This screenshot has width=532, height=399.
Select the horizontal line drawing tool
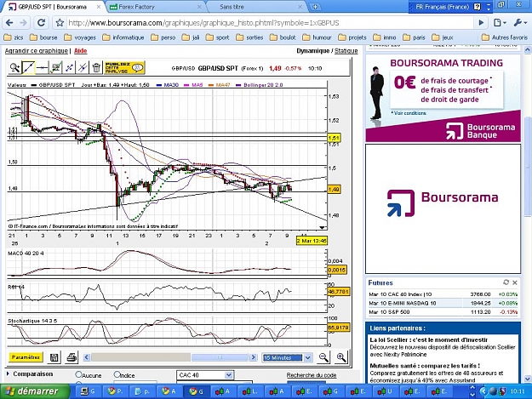coord(42,68)
